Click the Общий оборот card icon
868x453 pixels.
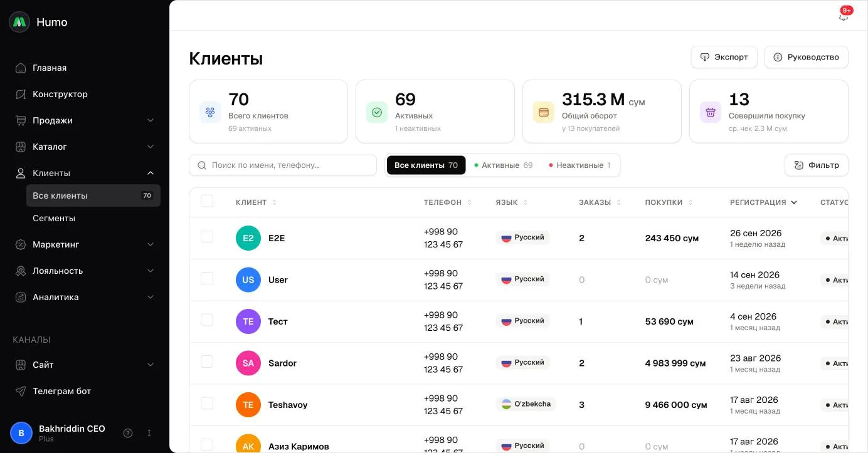(544, 112)
